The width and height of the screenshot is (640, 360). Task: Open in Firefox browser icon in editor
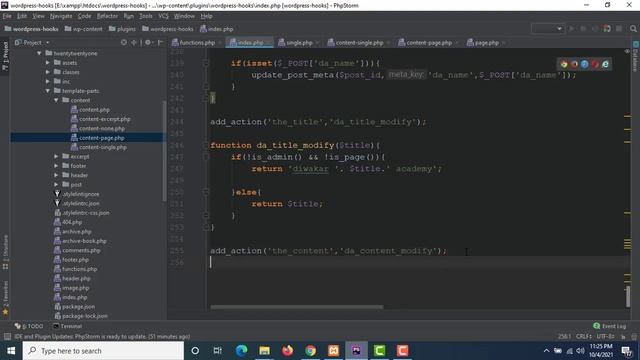pos(574,64)
